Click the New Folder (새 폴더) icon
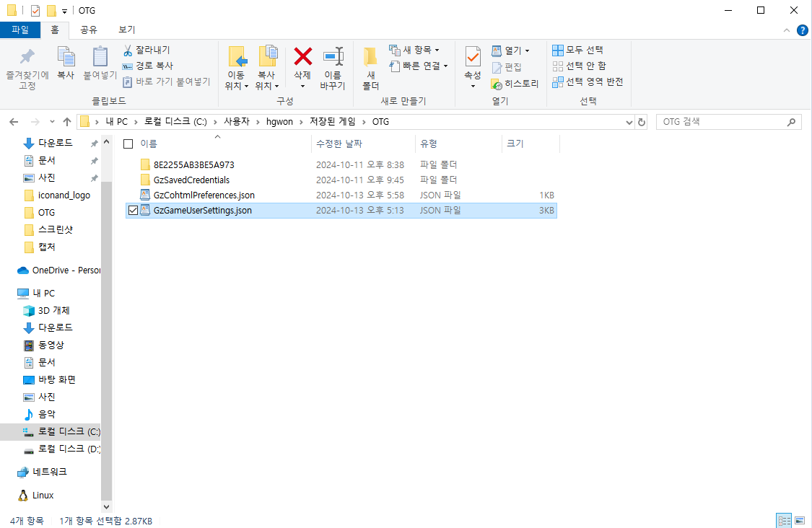 pyautogui.click(x=370, y=57)
